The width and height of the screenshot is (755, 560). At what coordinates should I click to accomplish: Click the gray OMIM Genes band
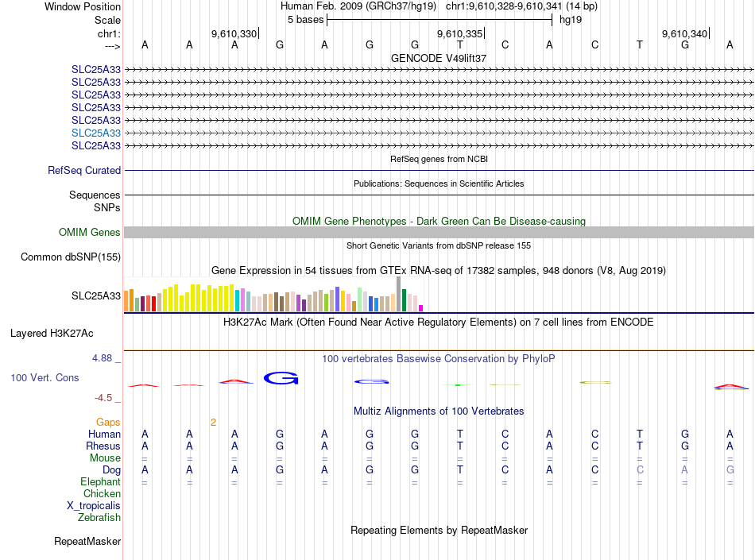click(x=439, y=233)
